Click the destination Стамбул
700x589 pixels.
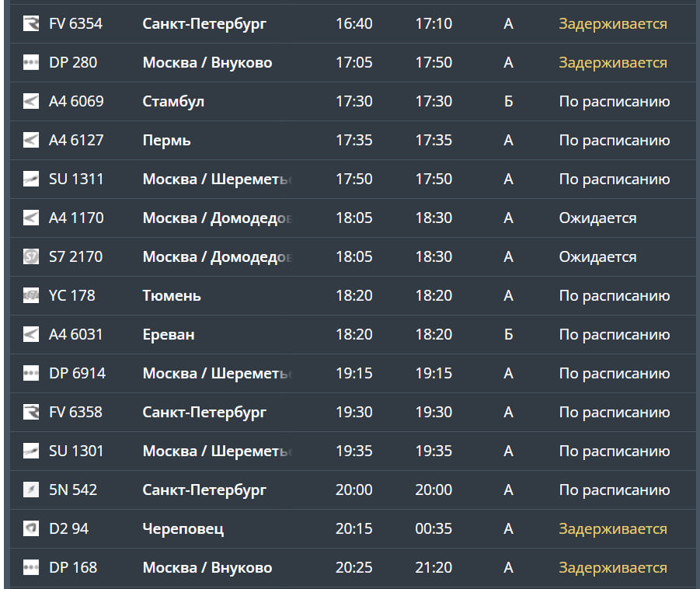pos(173,102)
